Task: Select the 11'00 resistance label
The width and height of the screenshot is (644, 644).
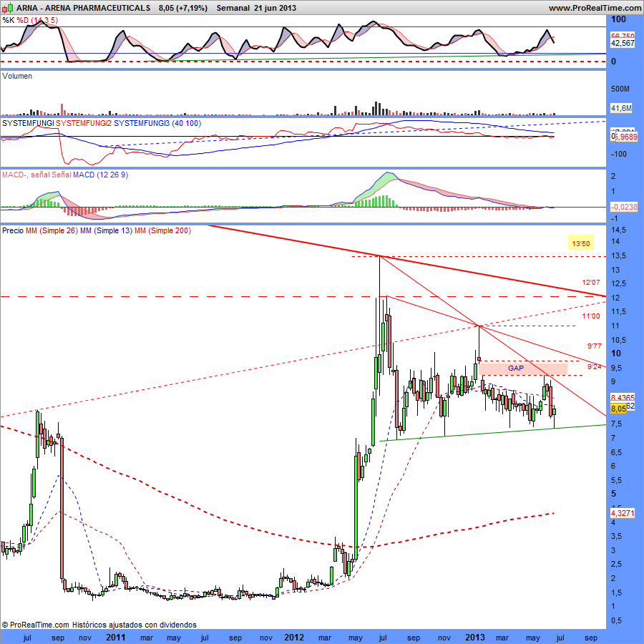Action: (590, 316)
